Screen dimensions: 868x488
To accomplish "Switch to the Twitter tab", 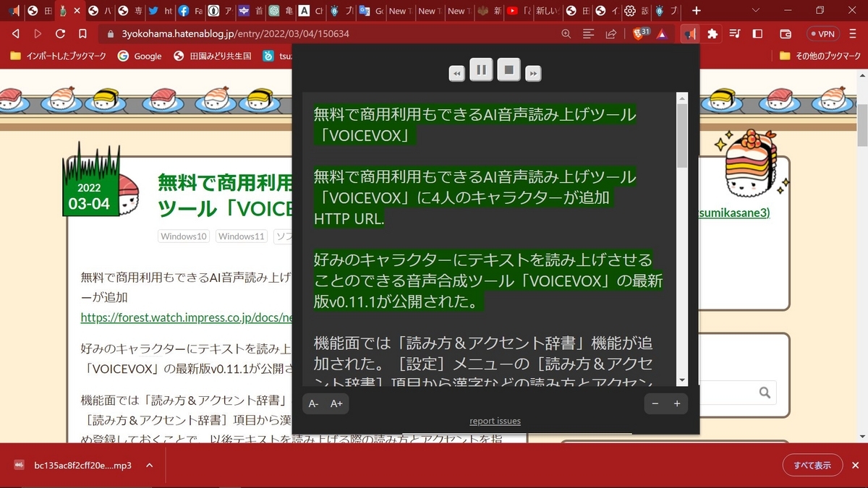I will click(160, 11).
